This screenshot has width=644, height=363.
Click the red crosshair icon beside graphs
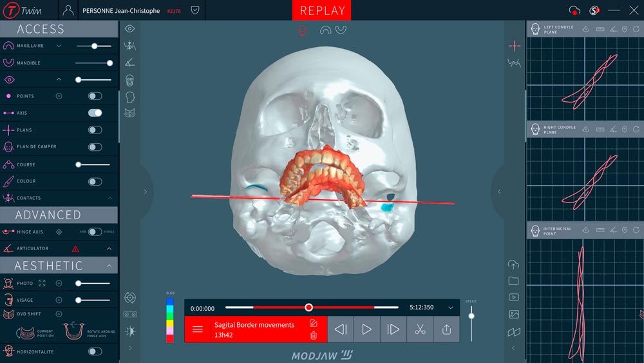[514, 46]
